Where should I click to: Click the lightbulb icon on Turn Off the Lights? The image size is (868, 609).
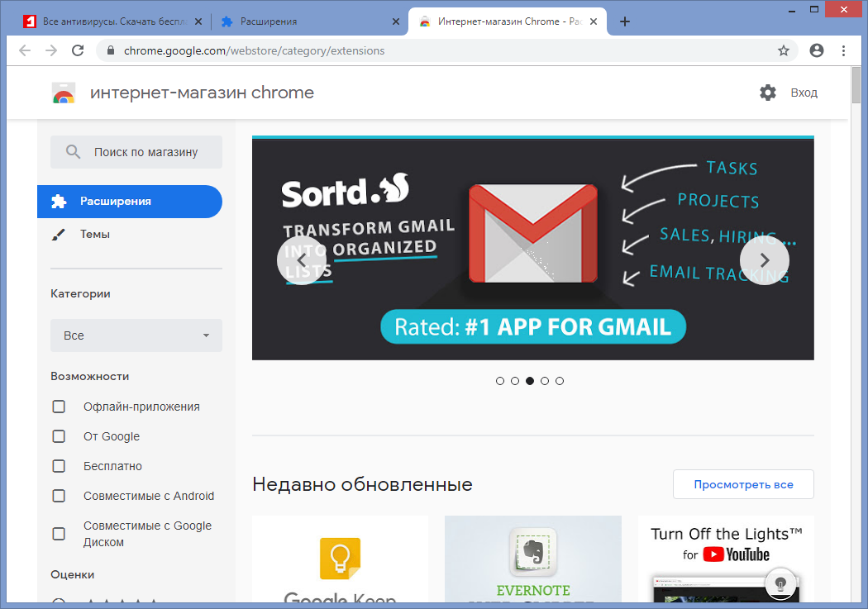(780, 583)
